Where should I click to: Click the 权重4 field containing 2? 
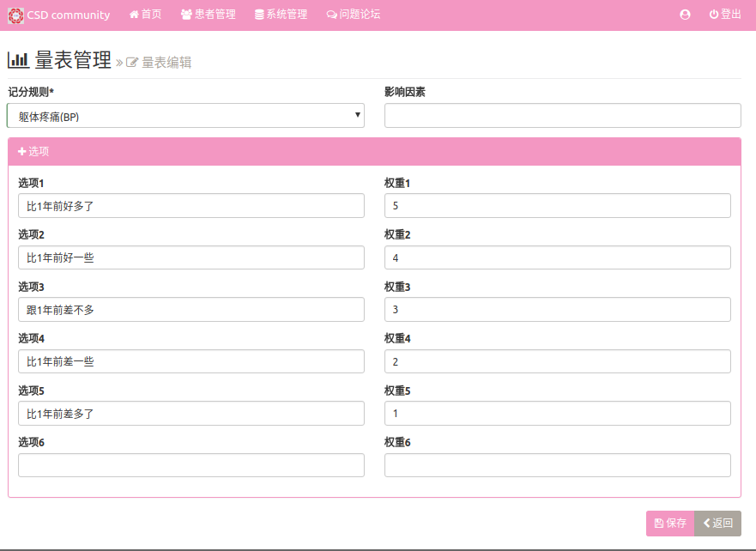557,361
